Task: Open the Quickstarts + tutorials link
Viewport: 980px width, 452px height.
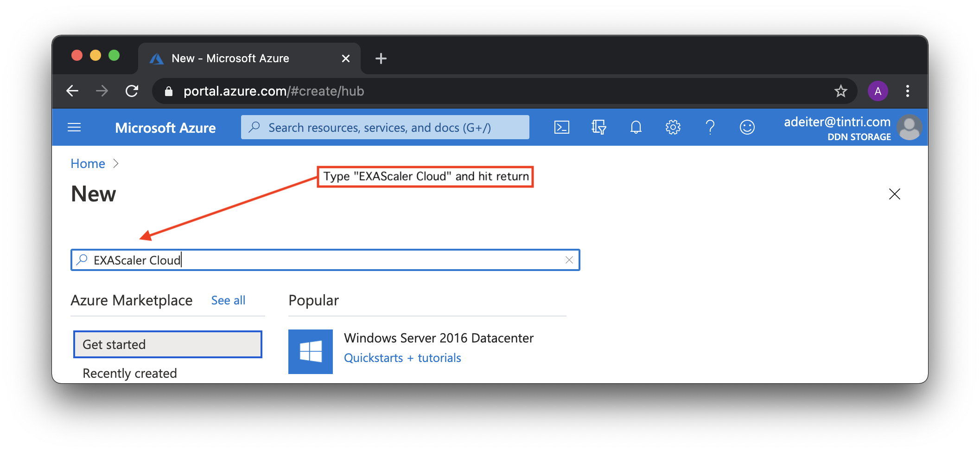Action: tap(402, 358)
